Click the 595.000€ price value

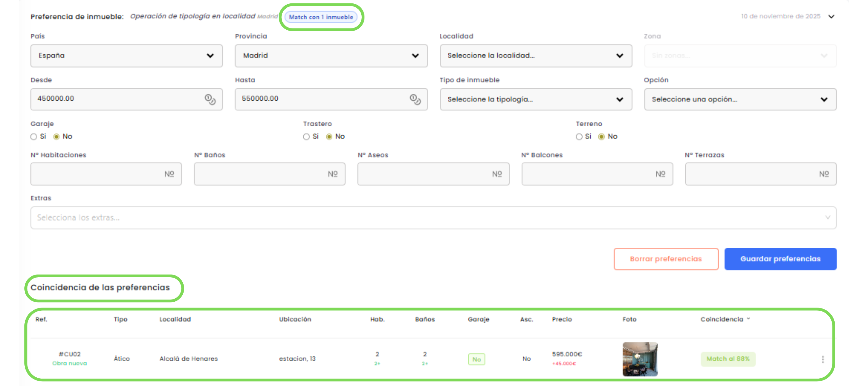567,354
